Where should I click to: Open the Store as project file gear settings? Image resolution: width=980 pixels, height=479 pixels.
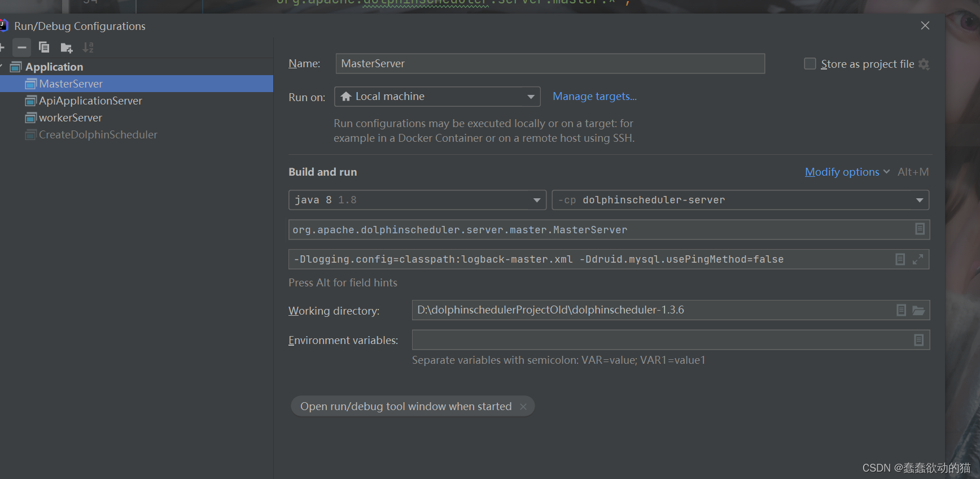924,64
